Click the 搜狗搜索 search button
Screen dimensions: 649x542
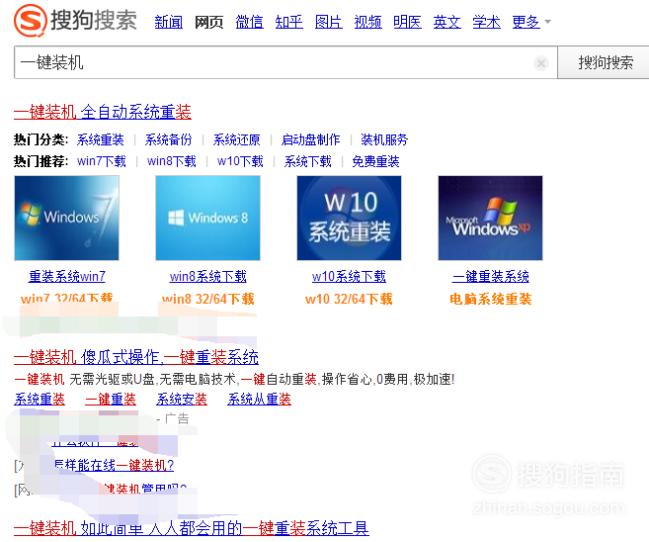tap(605, 63)
